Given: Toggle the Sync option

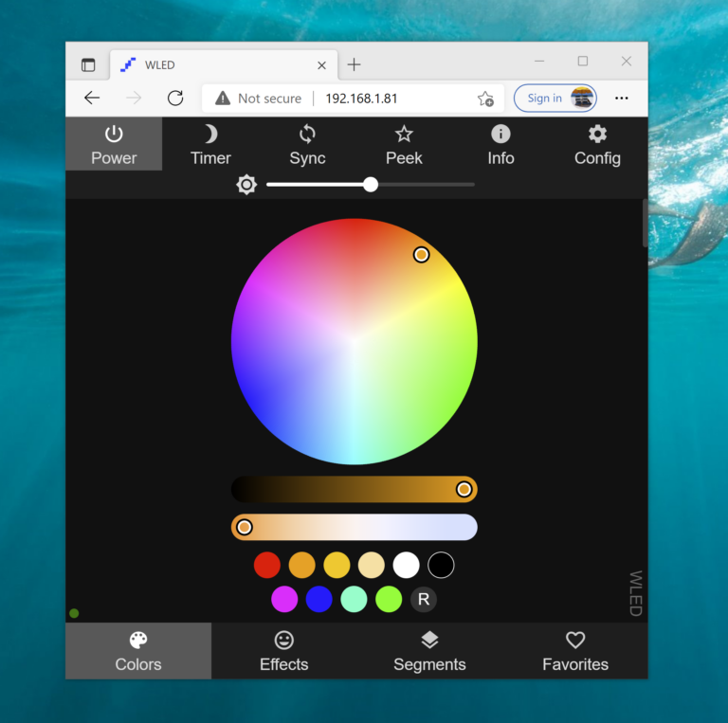Looking at the screenshot, I should (307, 145).
